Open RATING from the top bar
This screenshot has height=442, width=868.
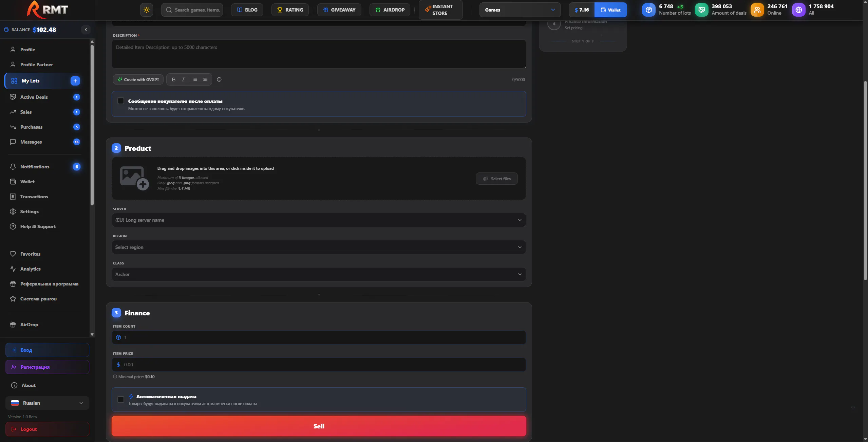(290, 10)
